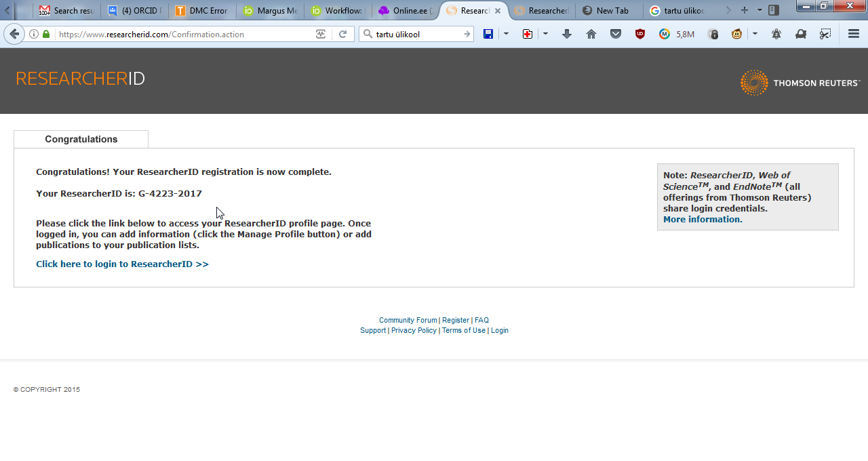
Task: Click the bell notification extension icon
Action: pos(776,34)
